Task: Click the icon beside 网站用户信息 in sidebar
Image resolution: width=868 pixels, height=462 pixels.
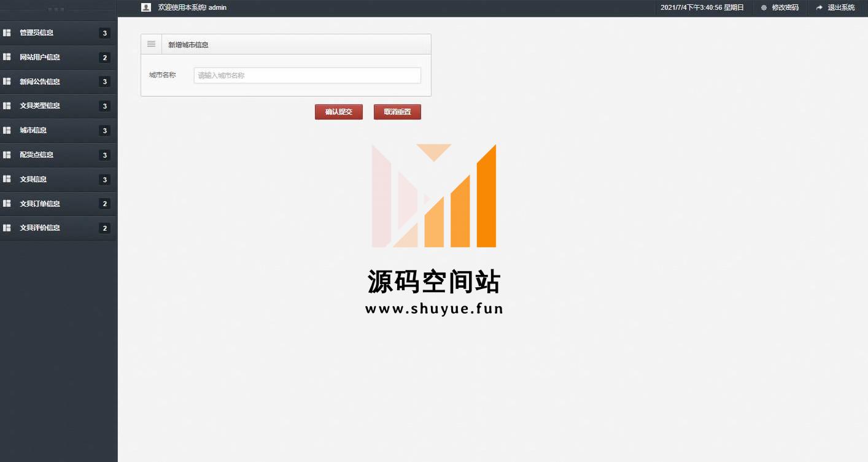Action: tap(7, 57)
